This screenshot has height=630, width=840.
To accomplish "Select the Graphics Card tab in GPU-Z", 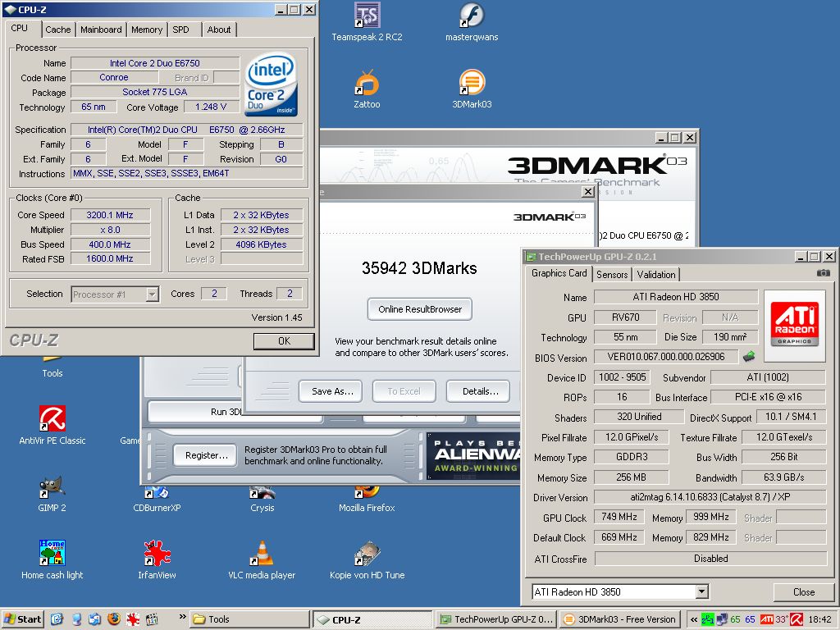I will point(559,273).
